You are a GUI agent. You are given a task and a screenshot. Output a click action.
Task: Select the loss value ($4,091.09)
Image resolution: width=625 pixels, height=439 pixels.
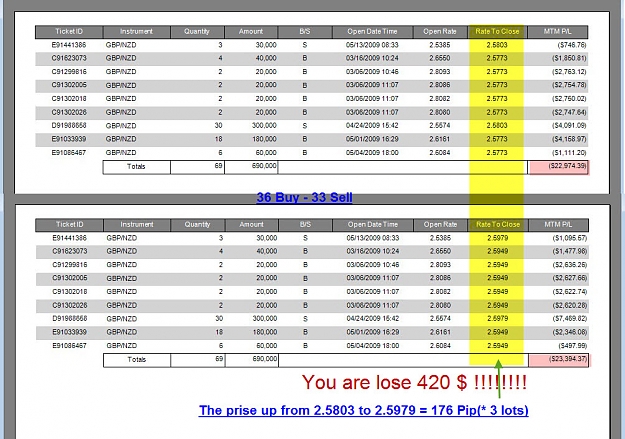pos(569,126)
